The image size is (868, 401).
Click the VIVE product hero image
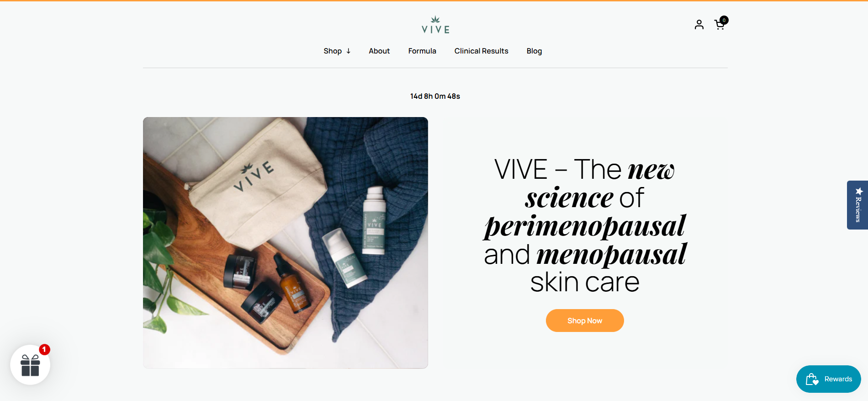tap(286, 243)
